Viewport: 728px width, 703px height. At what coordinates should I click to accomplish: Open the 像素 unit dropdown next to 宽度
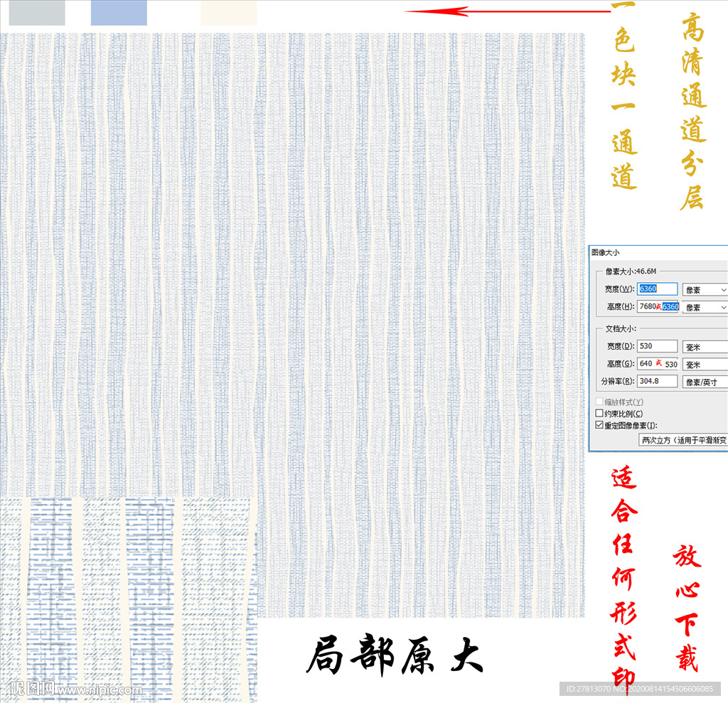click(x=704, y=289)
